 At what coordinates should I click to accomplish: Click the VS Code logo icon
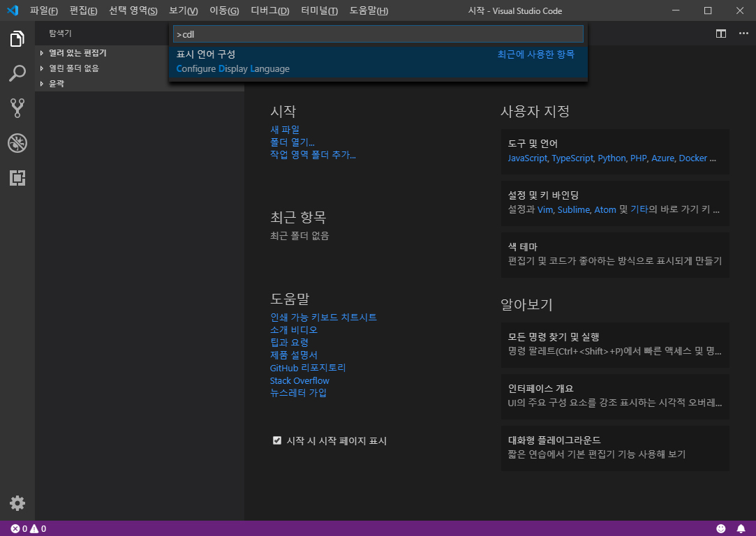(x=13, y=10)
